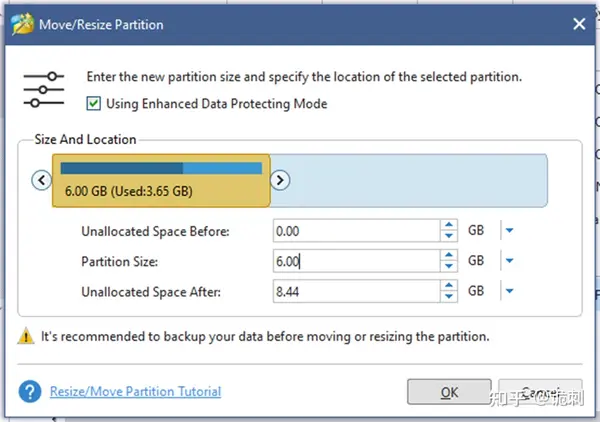Increase Unallocated Space Before with up arrow

[449, 225]
